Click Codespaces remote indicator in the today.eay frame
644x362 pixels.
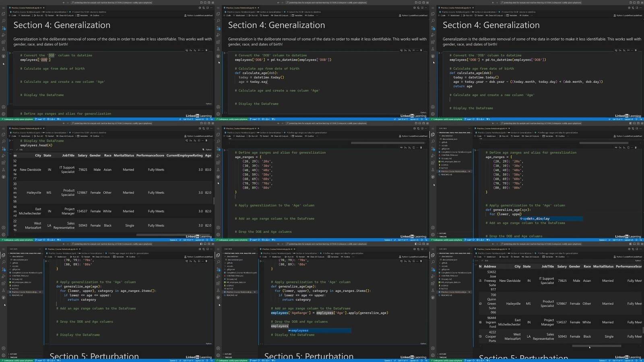[232, 119]
